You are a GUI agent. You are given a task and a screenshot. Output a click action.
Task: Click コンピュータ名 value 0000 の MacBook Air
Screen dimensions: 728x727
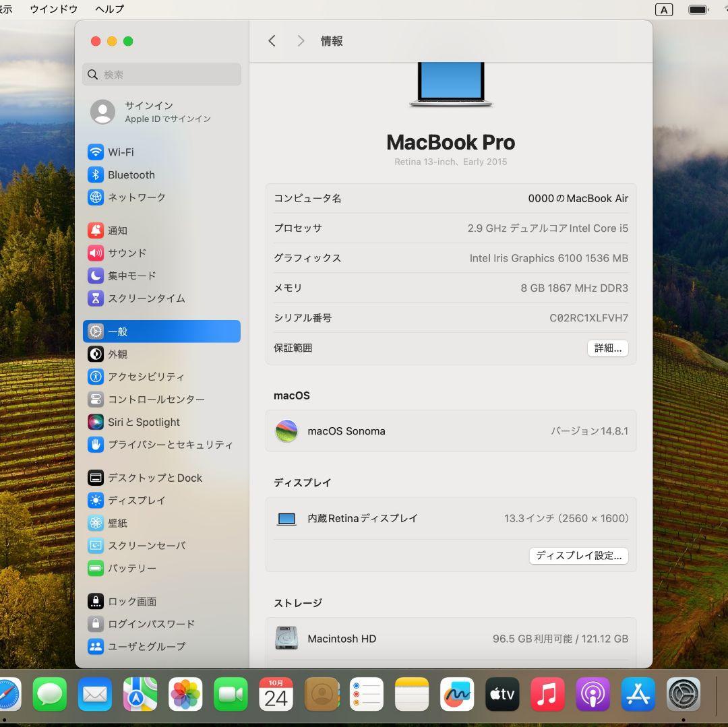click(x=578, y=198)
